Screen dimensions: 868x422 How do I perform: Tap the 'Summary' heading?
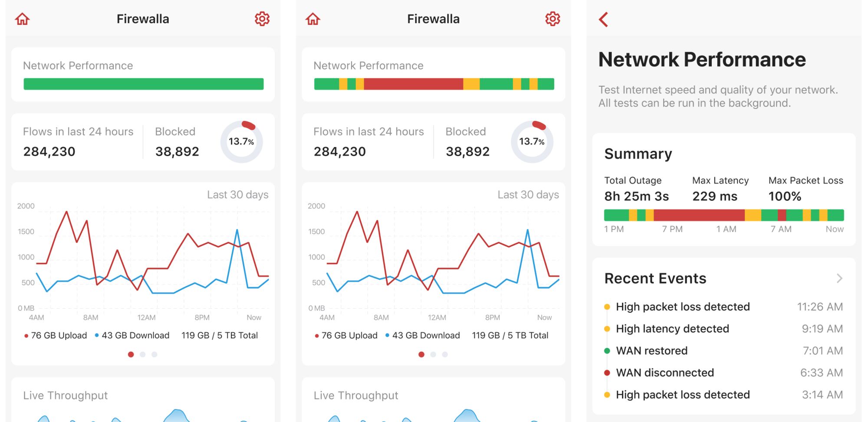(638, 154)
